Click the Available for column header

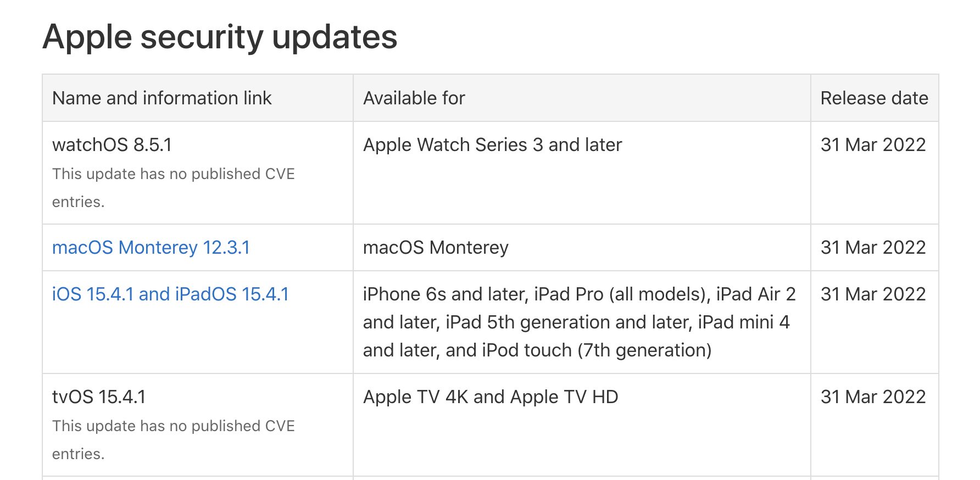coord(414,98)
